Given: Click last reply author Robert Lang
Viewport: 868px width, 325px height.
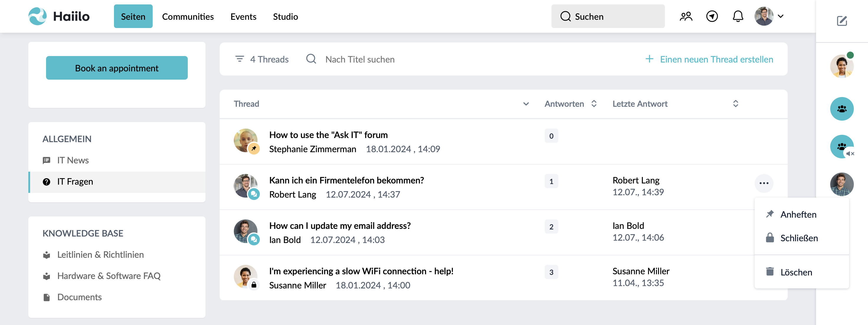Looking at the screenshot, I should (x=636, y=180).
